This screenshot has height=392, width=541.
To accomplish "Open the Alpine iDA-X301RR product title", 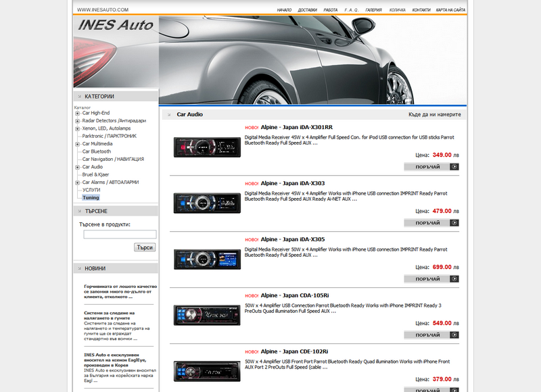I will click(x=297, y=127).
